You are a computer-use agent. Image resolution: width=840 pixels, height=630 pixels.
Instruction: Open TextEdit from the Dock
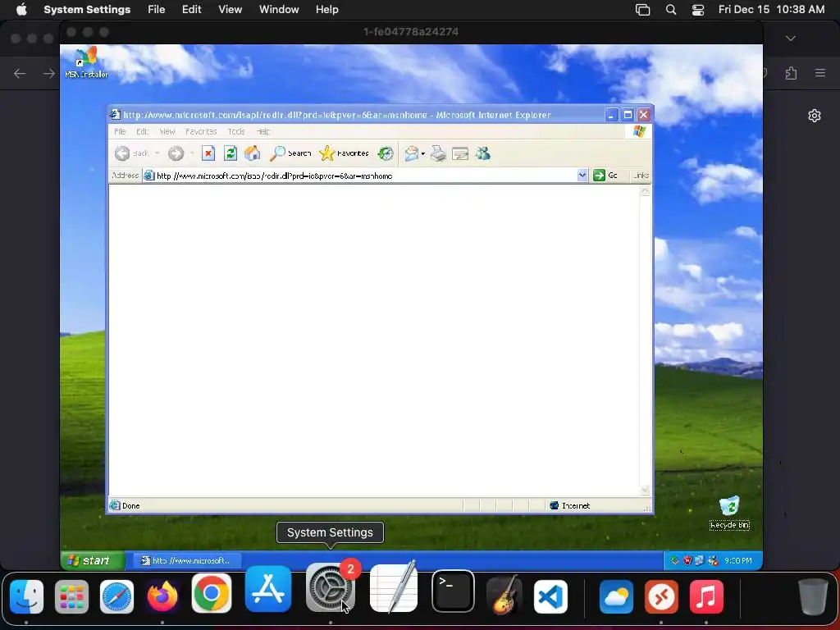click(x=394, y=587)
